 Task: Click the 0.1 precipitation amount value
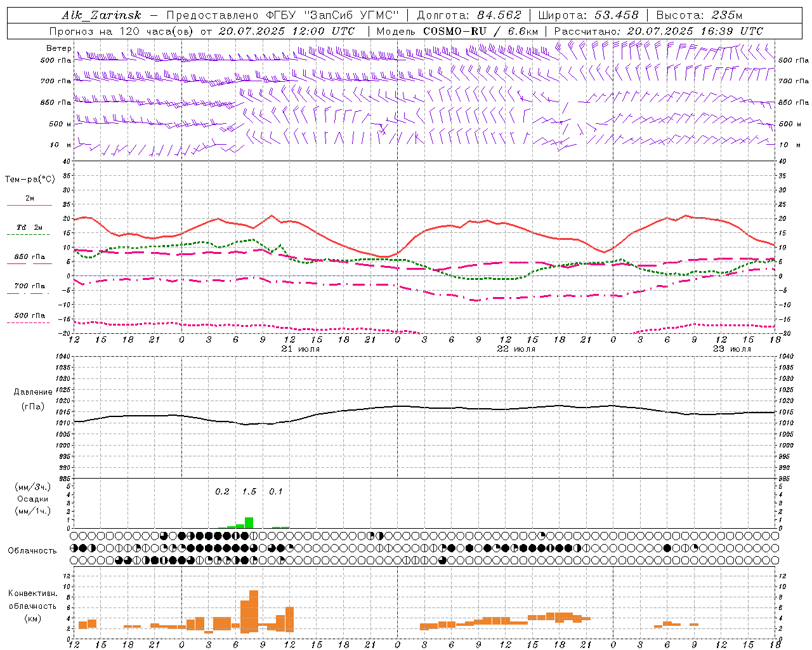tap(276, 491)
